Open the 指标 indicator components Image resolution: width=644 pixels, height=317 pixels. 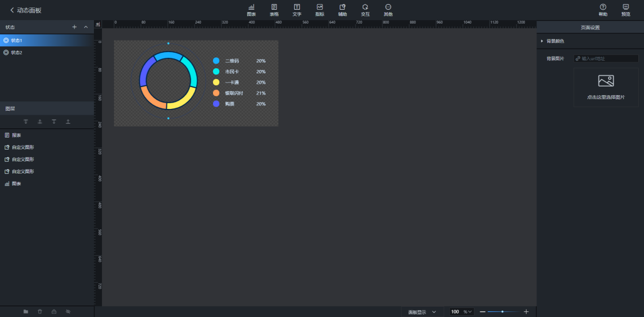click(319, 10)
